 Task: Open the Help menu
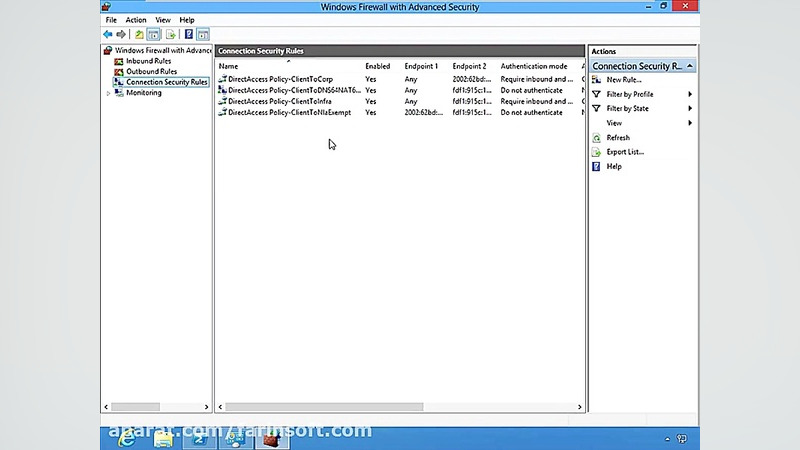pyautogui.click(x=187, y=20)
